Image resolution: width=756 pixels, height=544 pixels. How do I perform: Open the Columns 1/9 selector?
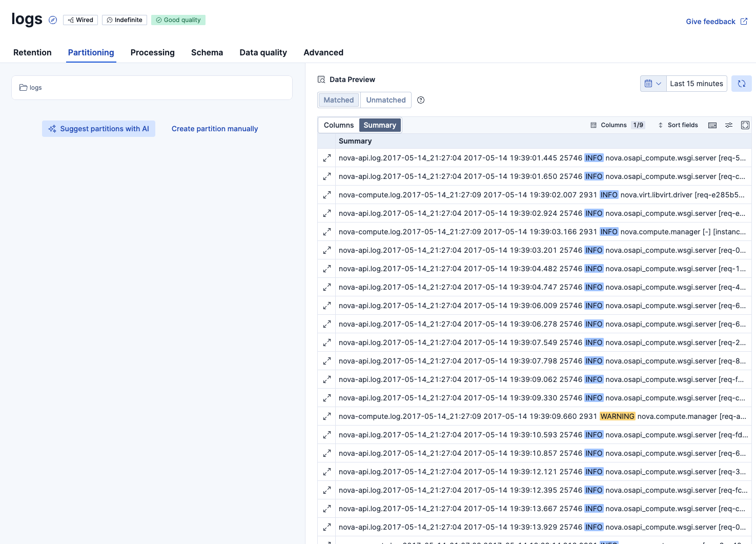coord(618,125)
